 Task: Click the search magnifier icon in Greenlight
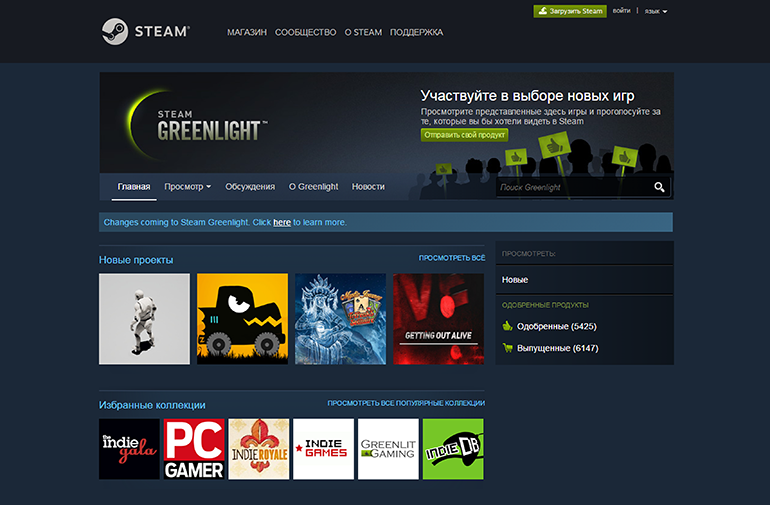[659, 187]
